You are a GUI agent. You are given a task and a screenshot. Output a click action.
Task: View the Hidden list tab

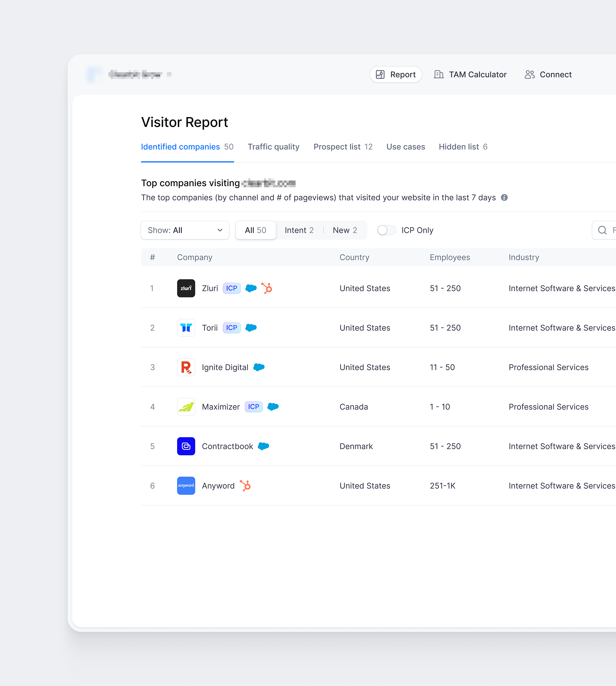pyautogui.click(x=463, y=147)
